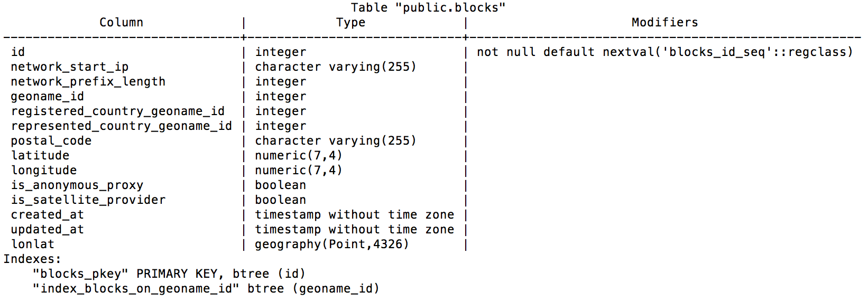Click the updated_at column name
Screen dimensions: 868x301
(48, 230)
